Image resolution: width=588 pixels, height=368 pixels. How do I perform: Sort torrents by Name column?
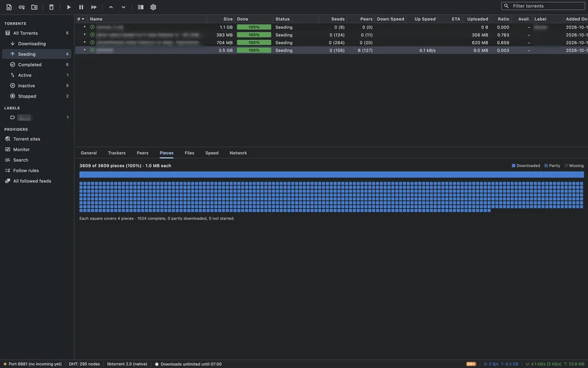pos(147,19)
